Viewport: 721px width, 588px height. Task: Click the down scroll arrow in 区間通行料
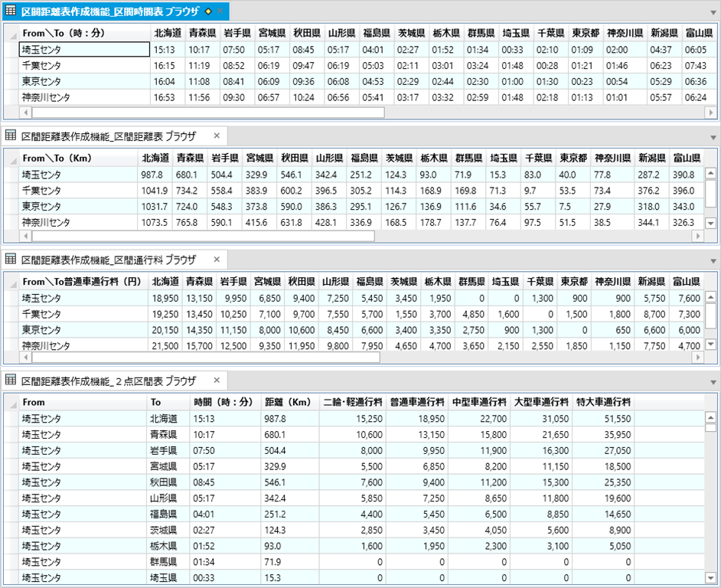pos(710,344)
